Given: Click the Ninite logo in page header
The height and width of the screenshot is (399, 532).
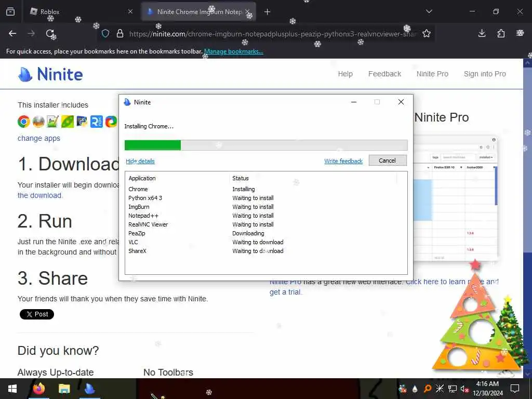Looking at the screenshot, I should pos(50,74).
